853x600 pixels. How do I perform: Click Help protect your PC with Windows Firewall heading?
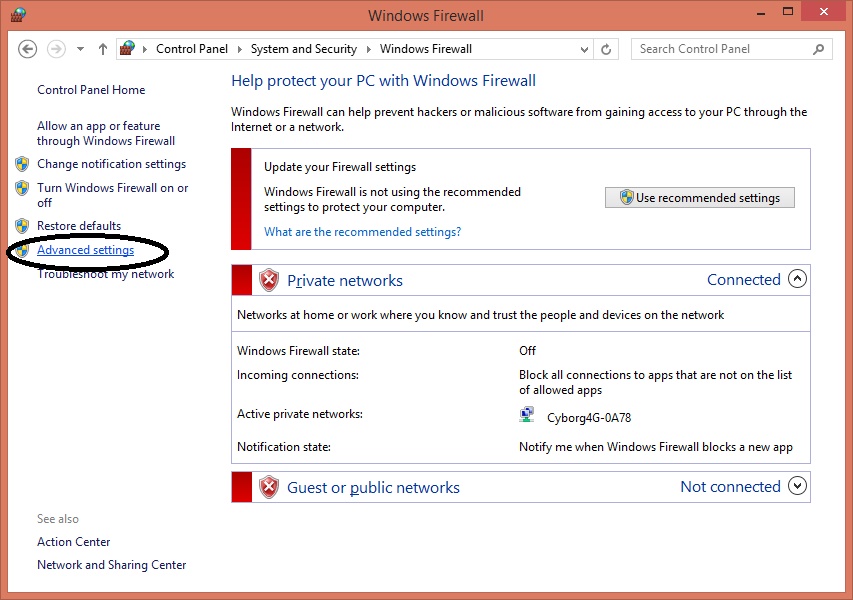384,81
